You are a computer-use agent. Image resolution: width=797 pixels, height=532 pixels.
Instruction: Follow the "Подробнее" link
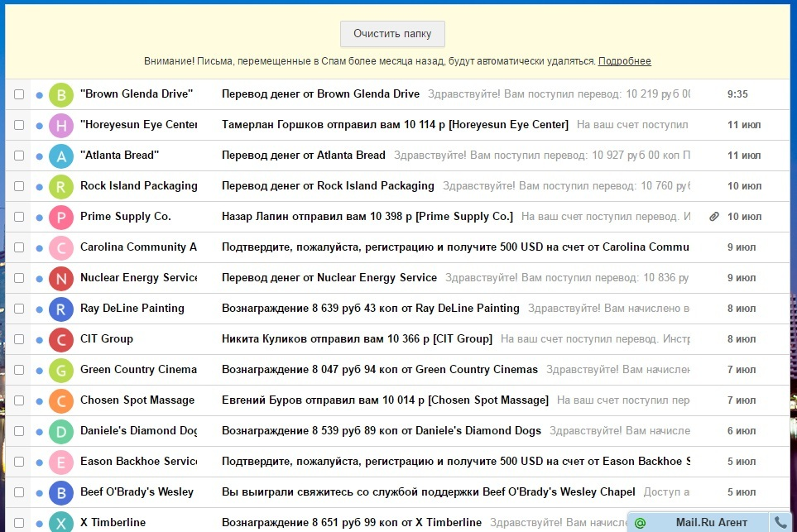(624, 61)
